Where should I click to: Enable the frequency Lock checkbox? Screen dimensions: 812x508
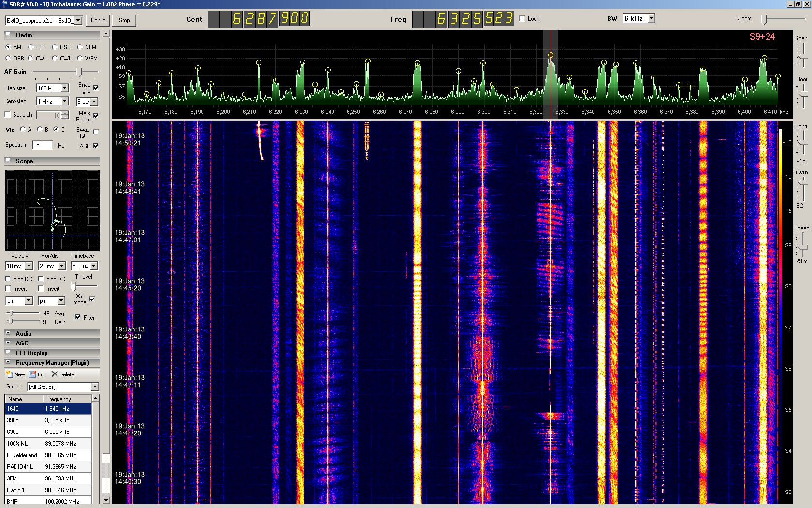pyautogui.click(x=522, y=19)
